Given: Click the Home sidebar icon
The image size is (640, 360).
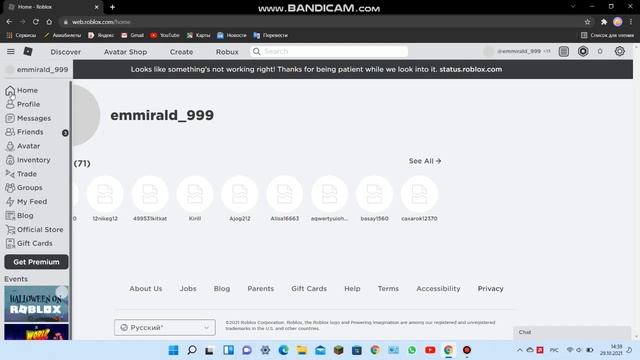Looking at the screenshot, I should tap(10, 91).
